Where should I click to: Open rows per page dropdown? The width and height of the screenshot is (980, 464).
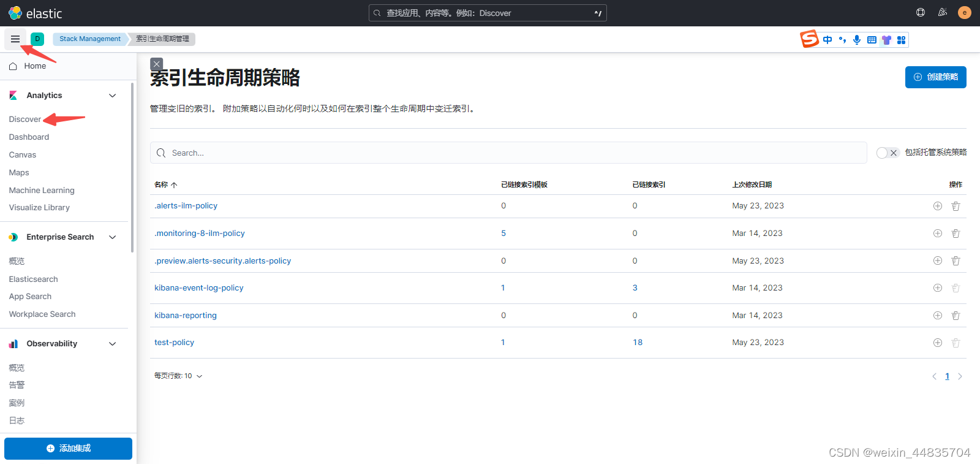(178, 376)
